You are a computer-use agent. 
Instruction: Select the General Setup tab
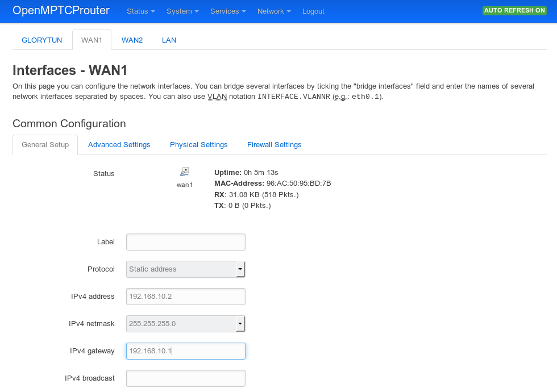[45, 144]
